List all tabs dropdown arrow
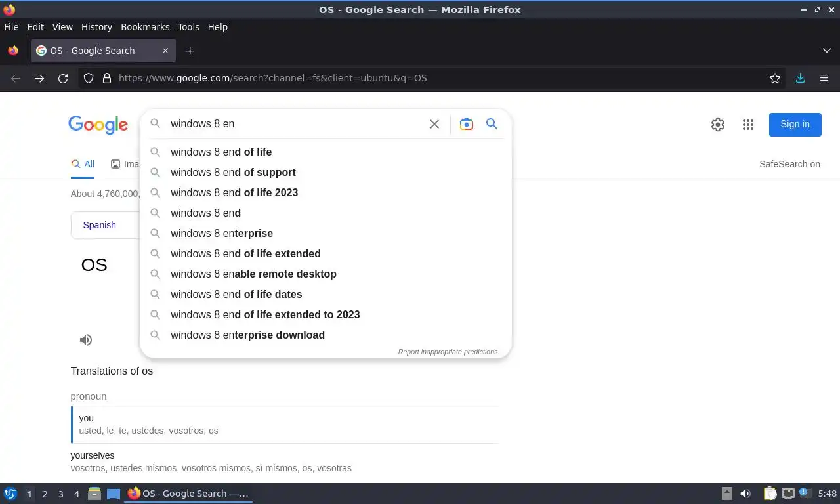This screenshot has width=840, height=504. [827, 51]
